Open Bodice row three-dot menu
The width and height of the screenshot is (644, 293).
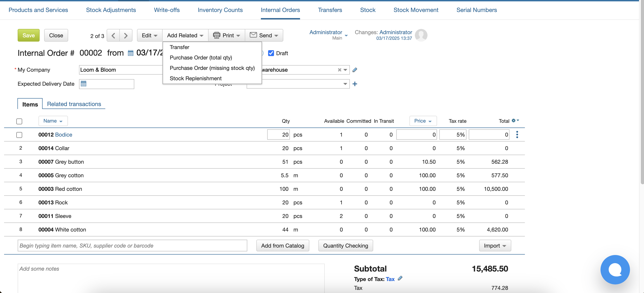pyautogui.click(x=517, y=135)
